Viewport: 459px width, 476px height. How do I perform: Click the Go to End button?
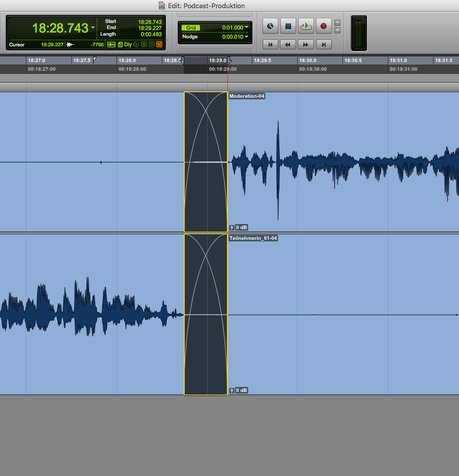(323, 45)
